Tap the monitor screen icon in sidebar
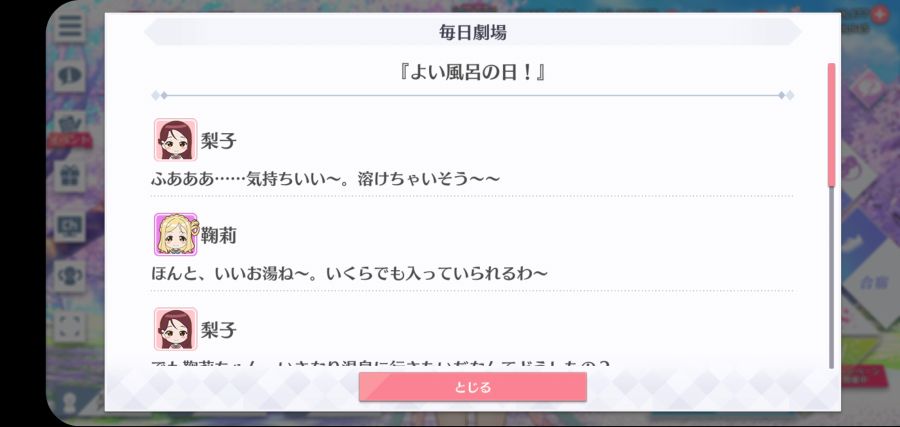Screen dimensions: 900x427 71,226
